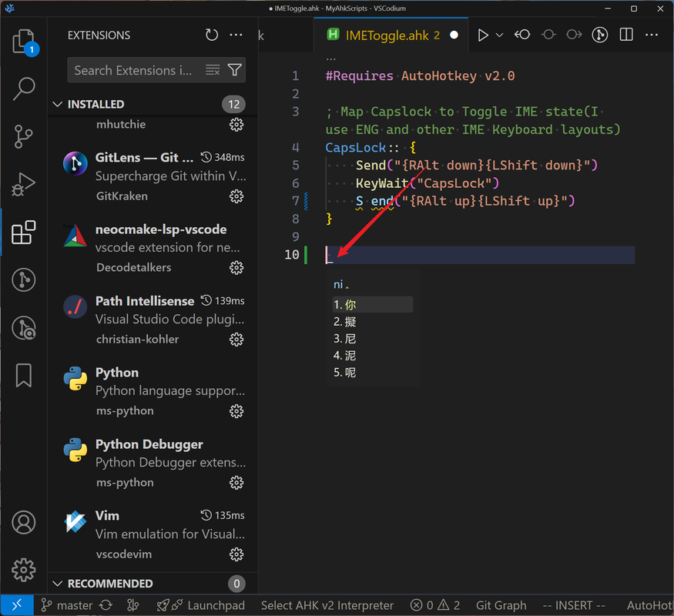Click the toggle file blame circle icon

pyautogui.click(x=548, y=35)
